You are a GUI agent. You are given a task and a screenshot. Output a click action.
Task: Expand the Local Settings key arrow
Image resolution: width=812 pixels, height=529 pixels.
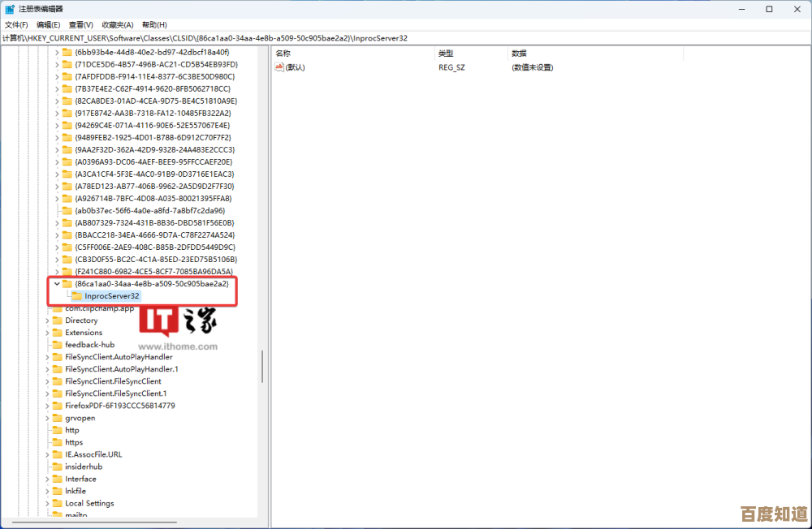[47, 503]
